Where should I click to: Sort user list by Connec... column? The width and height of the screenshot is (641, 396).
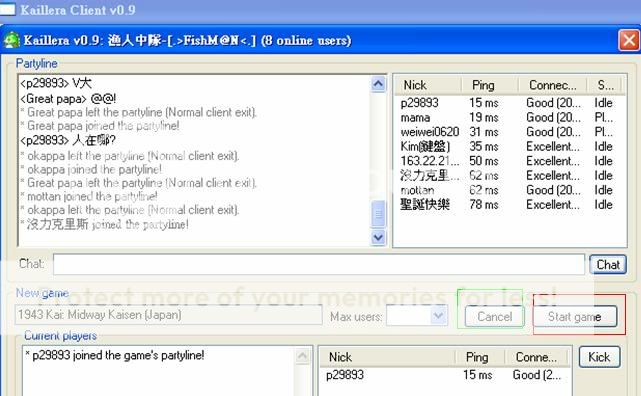552,85
